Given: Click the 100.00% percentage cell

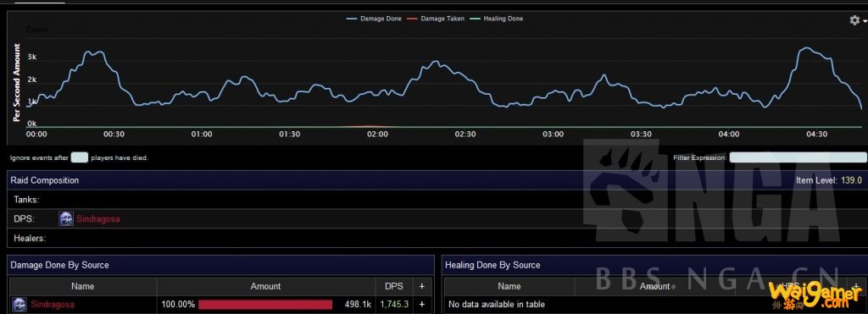Looking at the screenshot, I should 177,304.
